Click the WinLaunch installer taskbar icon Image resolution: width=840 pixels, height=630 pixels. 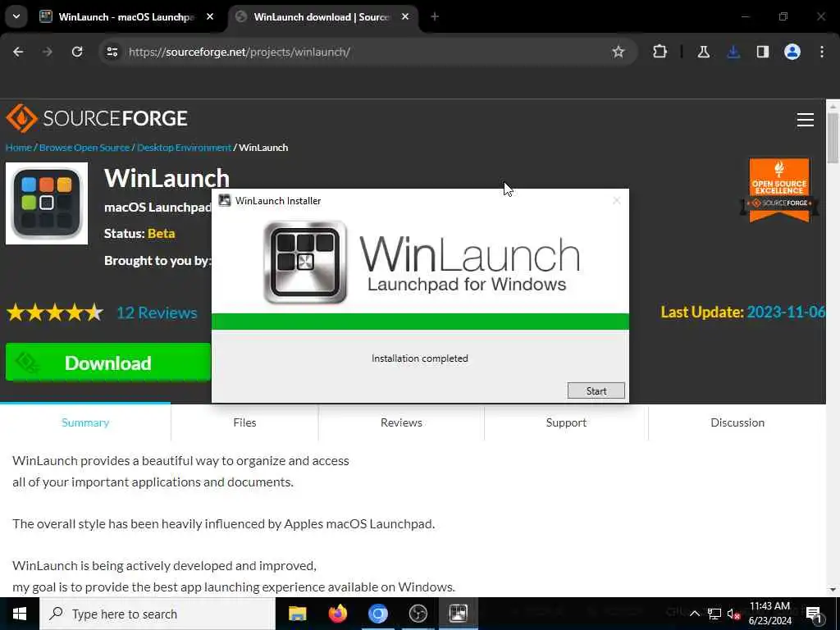click(458, 614)
